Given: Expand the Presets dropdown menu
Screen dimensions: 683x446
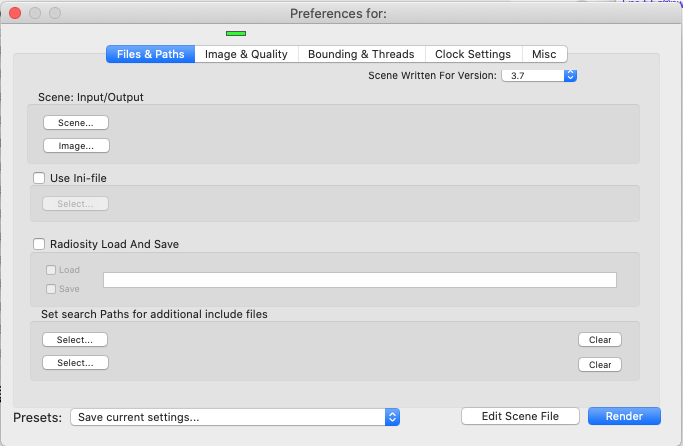Looking at the screenshot, I should coord(235,417).
